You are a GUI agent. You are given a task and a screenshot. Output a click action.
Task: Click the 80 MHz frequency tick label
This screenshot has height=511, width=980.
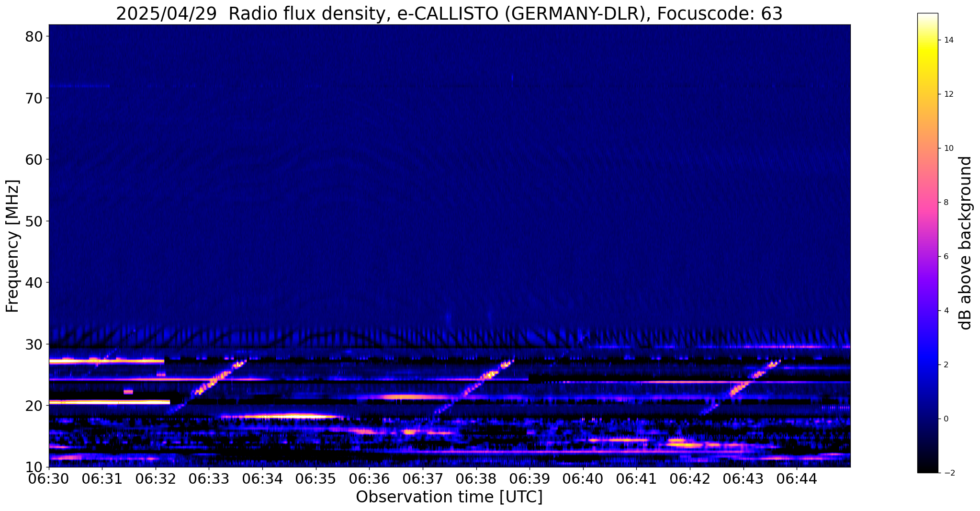click(x=34, y=37)
